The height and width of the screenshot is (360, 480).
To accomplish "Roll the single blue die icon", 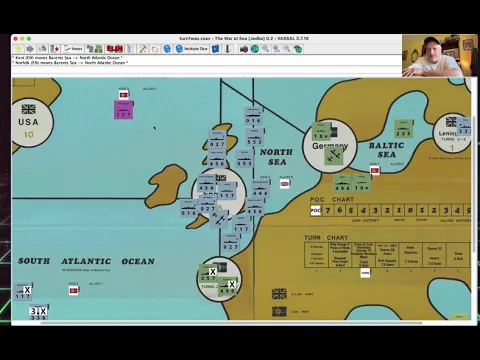I will pyautogui.click(x=167, y=49).
